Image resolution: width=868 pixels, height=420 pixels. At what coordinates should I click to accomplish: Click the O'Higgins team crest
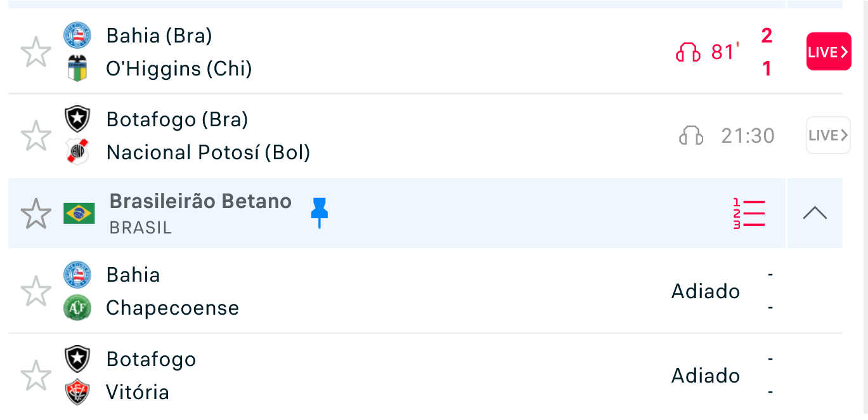pyautogui.click(x=77, y=69)
